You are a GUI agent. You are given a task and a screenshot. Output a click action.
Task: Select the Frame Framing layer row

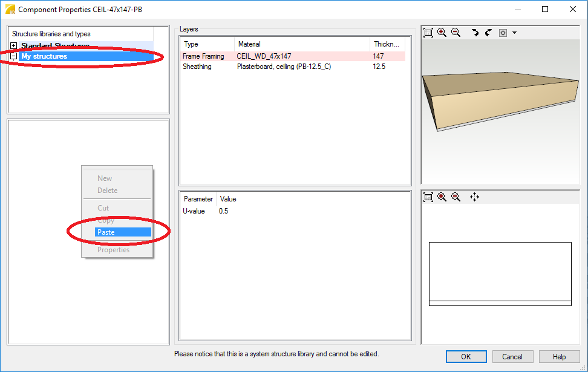(x=293, y=56)
